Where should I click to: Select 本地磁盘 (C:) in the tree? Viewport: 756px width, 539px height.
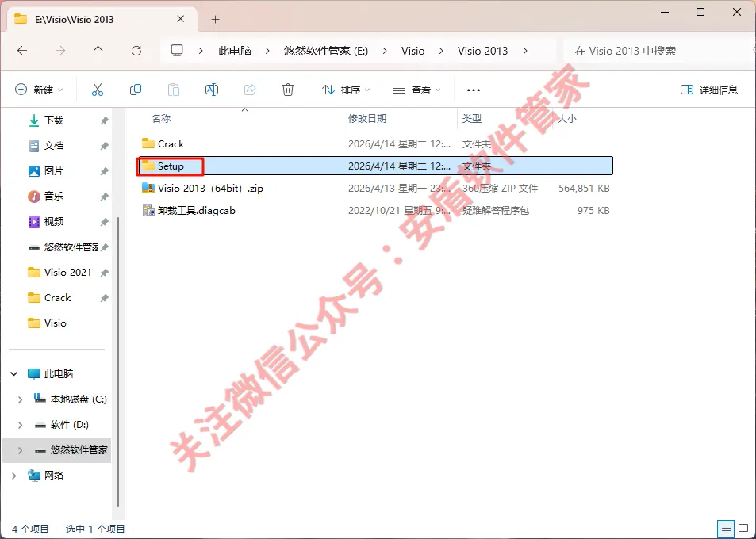[x=79, y=399]
